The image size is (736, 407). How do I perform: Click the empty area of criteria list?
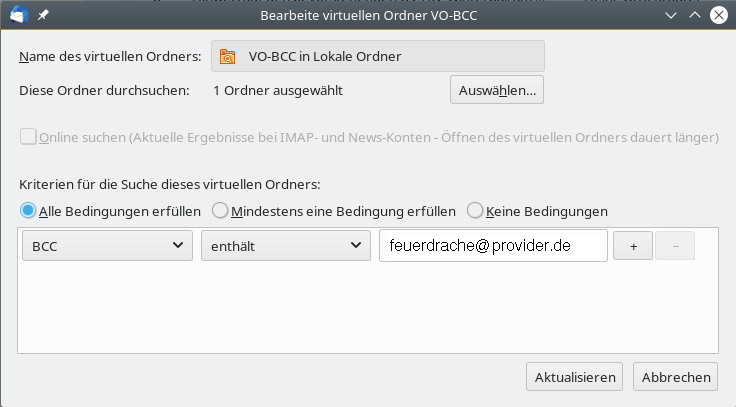click(x=368, y=308)
